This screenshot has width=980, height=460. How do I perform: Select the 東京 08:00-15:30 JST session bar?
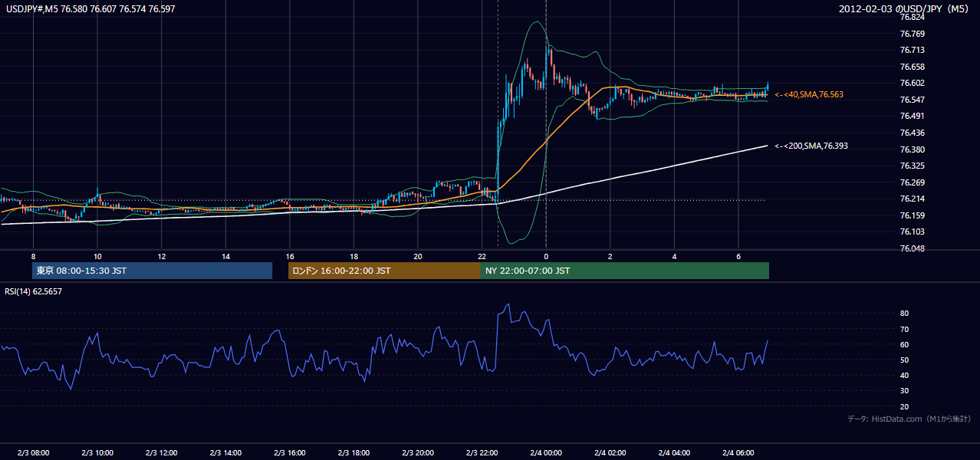pyautogui.click(x=152, y=271)
